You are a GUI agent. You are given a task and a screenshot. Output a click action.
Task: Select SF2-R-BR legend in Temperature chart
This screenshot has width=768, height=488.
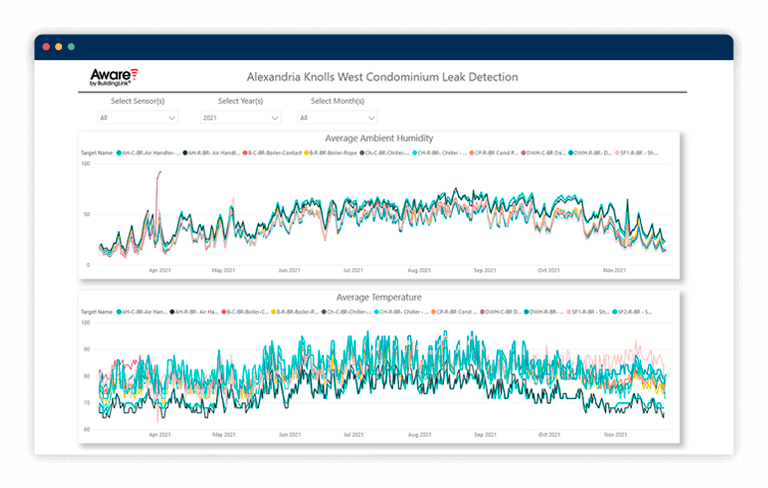[x=632, y=312]
